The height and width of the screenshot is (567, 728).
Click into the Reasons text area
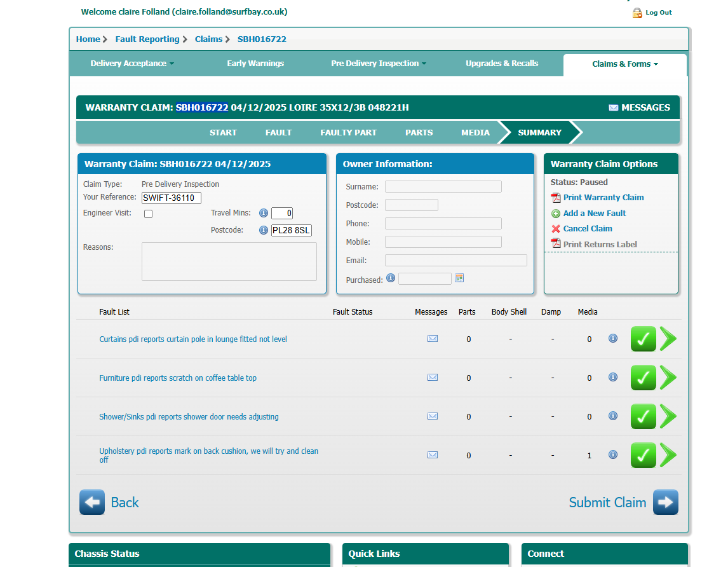pyautogui.click(x=229, y=261)
